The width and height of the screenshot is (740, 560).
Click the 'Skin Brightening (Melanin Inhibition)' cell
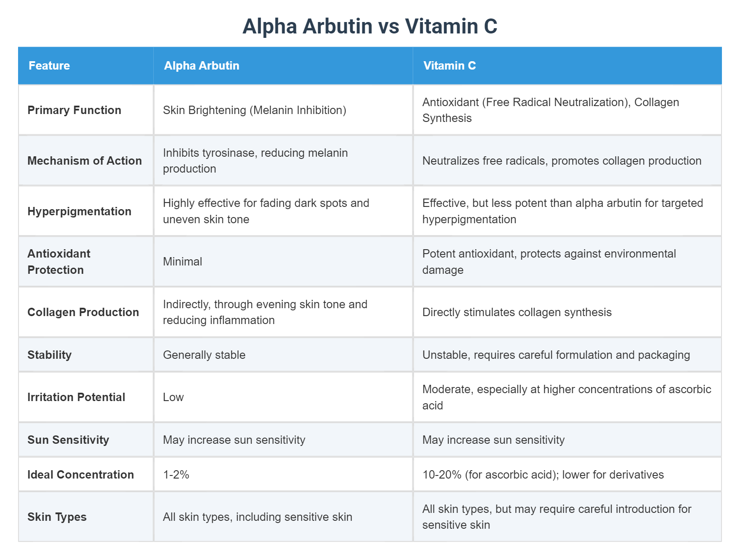coord(255,110)
